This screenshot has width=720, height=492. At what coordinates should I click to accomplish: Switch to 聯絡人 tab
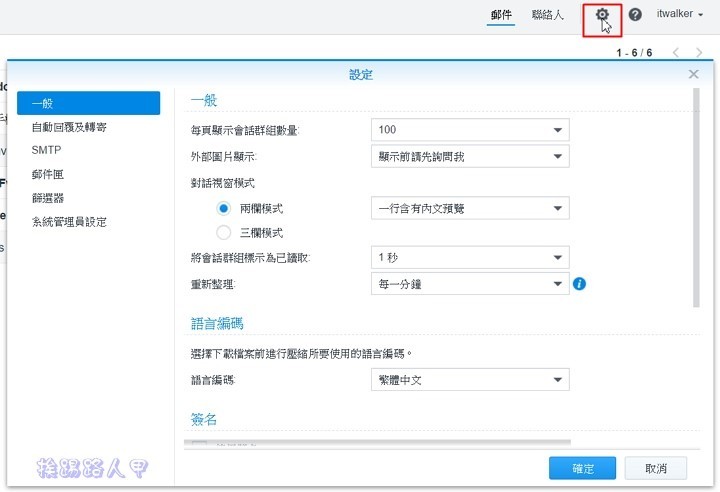tap(547, 15)
